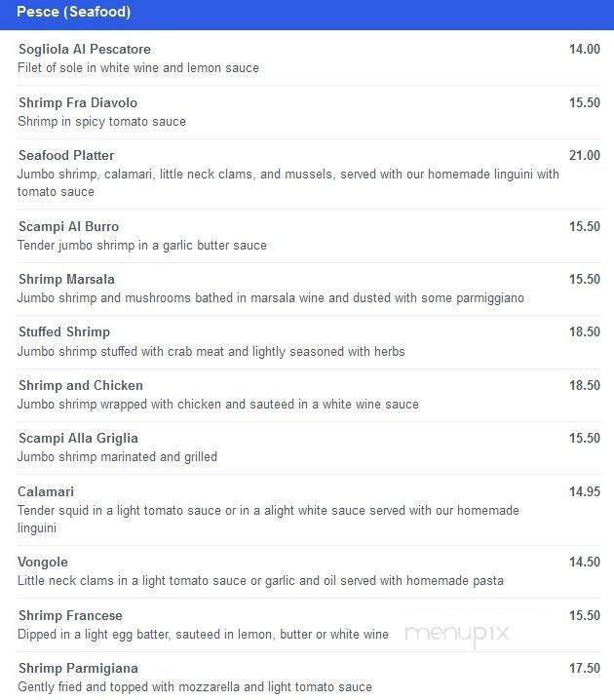Open the Shrimp Fra Diavolo menu item
The width and height of the screenshot is (614, 700).
click(x=78, y=102)
